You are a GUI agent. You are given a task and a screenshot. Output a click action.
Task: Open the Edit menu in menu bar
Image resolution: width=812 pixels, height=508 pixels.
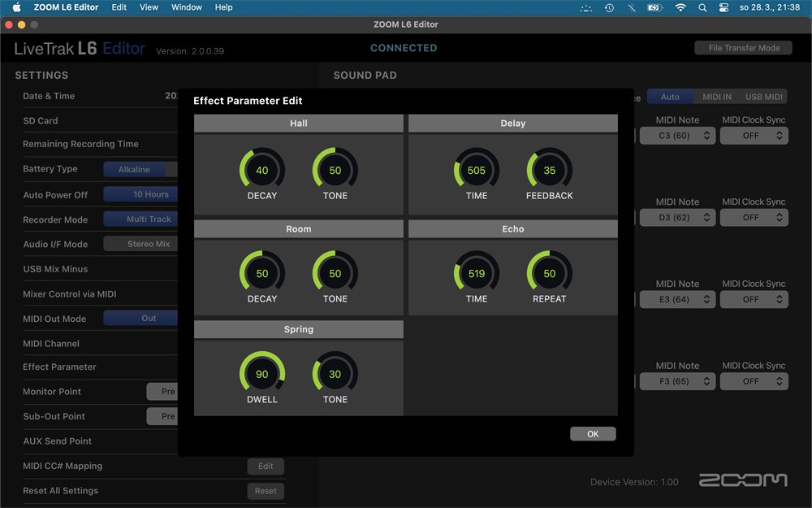(119, 7)
